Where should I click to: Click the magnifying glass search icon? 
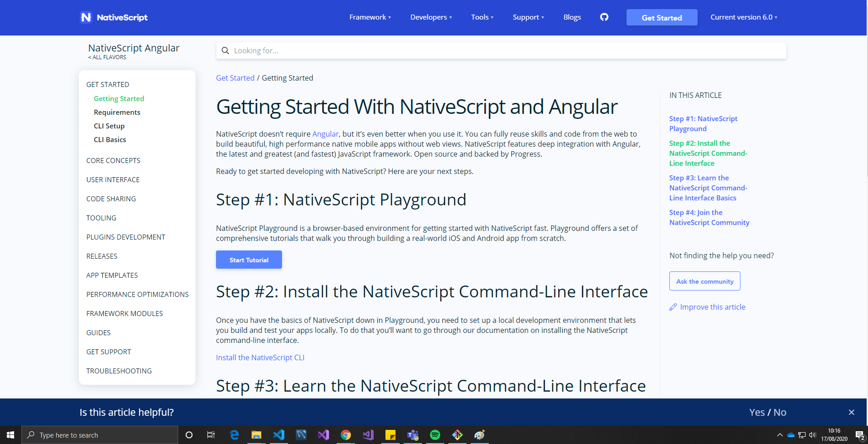click(x=226, y=51)
